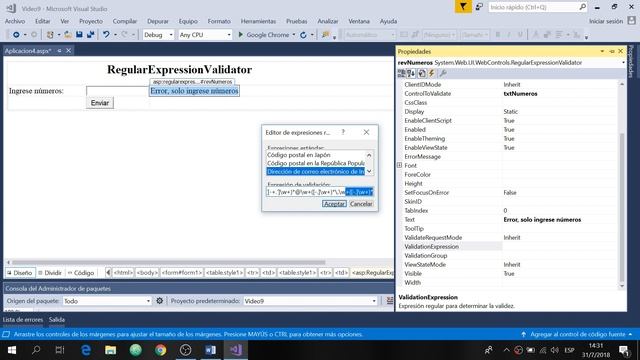Click the help question mark in regex editor
Viewport: 640px width, 360px height.
click(x=343, y=132)
